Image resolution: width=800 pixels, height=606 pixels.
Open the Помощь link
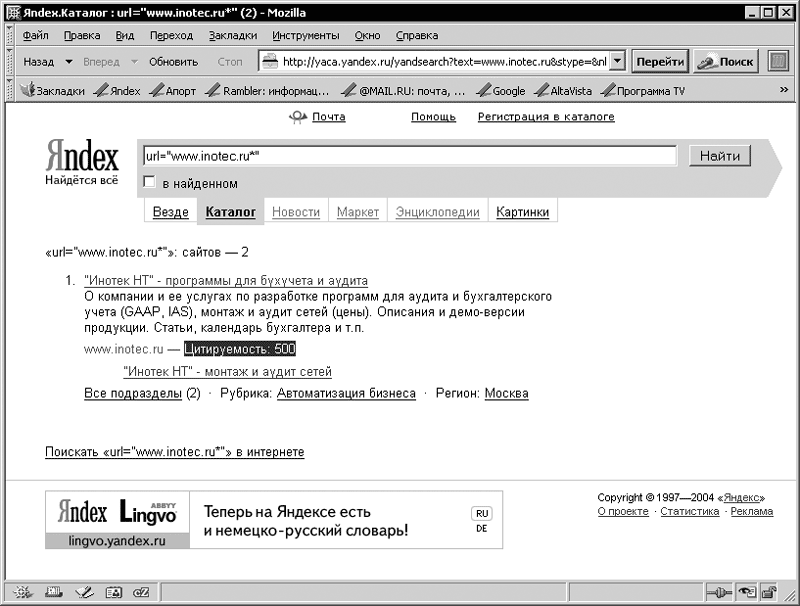(x=433, y=117)
